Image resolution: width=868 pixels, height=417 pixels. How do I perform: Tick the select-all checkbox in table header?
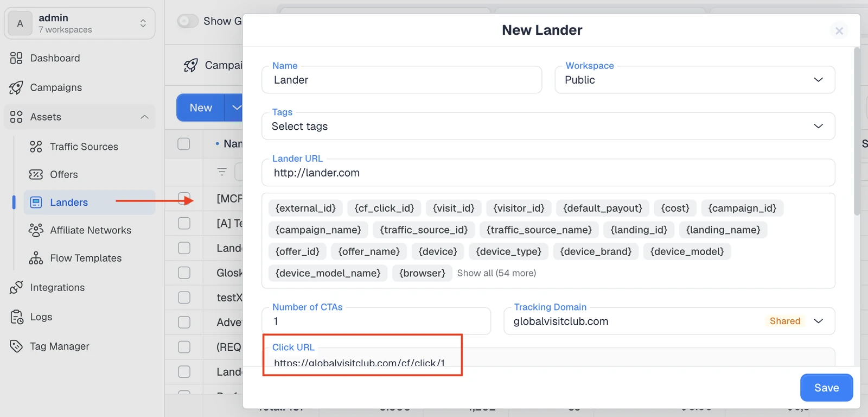click(184, 144)
